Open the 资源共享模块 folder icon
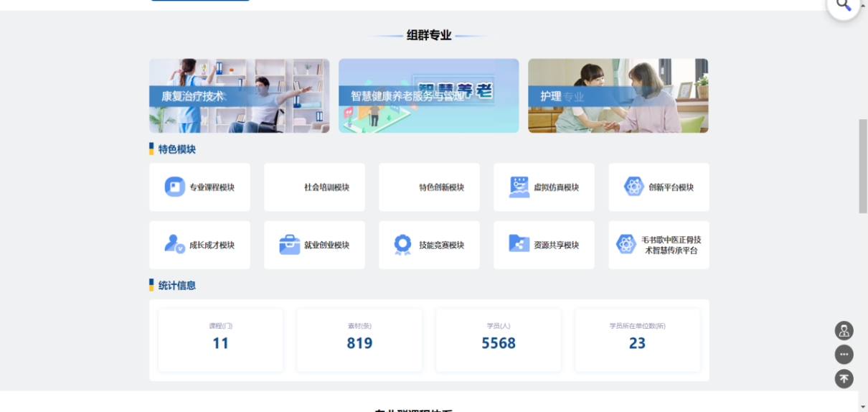868x412 pixels. click(x=519, y=244)
